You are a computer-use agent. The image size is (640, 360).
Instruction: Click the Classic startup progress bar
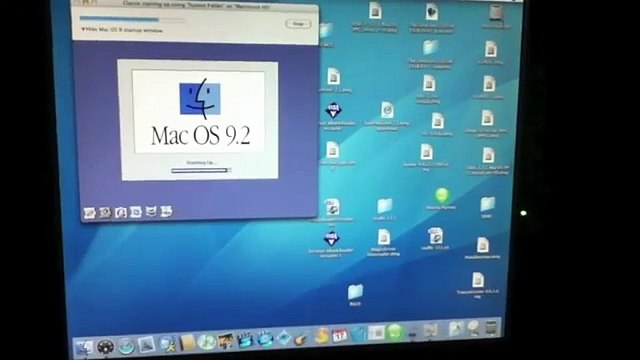tap(132, 19)
